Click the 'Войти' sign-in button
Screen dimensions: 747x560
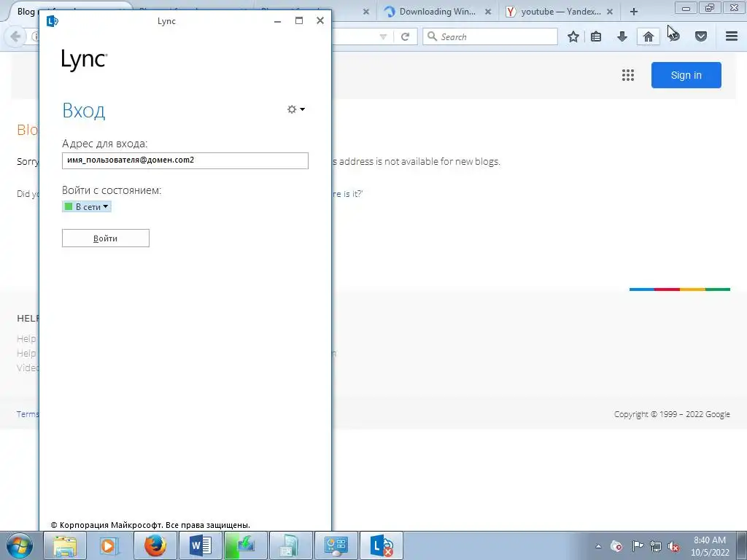coord(105,238)
